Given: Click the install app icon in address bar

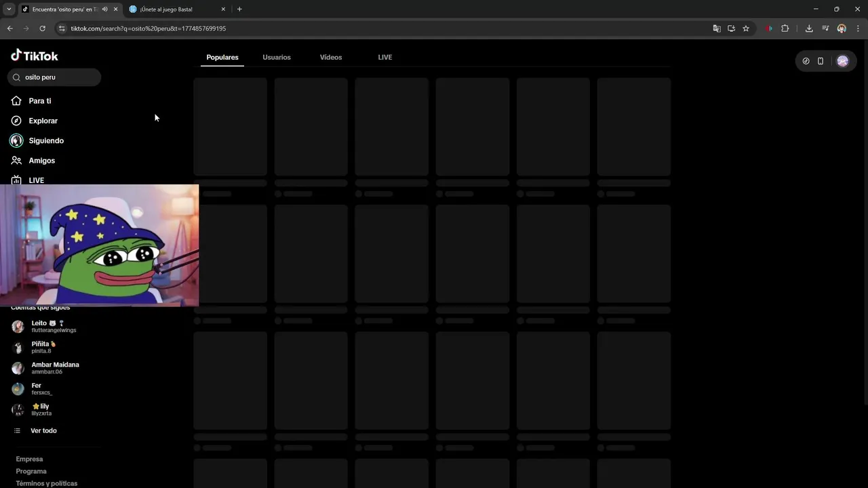Looking at the screenshot, I should (x=731, y=28).
